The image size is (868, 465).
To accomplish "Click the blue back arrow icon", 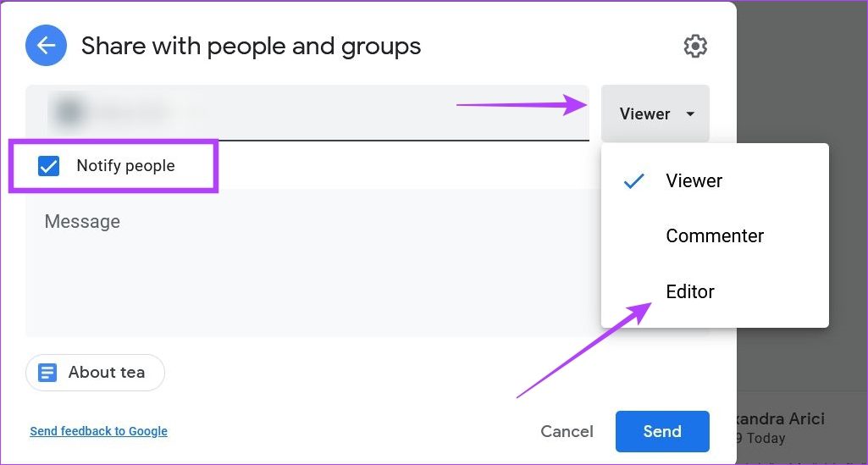I will point(47,46).
